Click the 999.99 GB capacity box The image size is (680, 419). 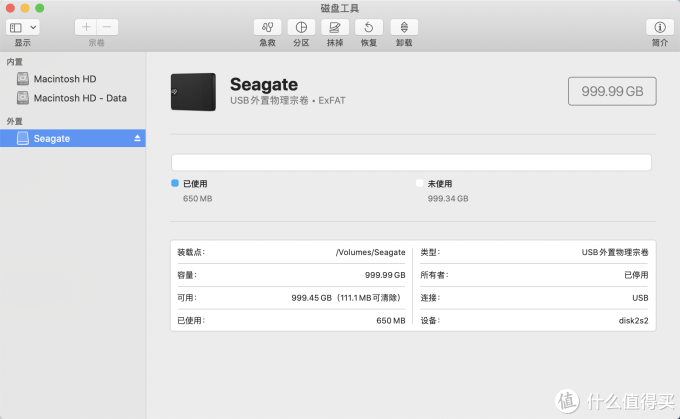click(x=612, y=91)
